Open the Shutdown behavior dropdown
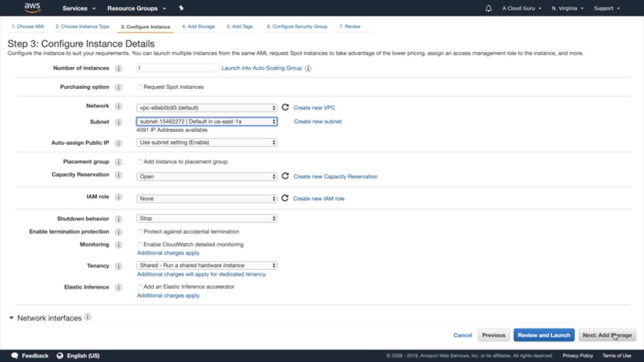644x362 pixels. (x=207, y=219)
